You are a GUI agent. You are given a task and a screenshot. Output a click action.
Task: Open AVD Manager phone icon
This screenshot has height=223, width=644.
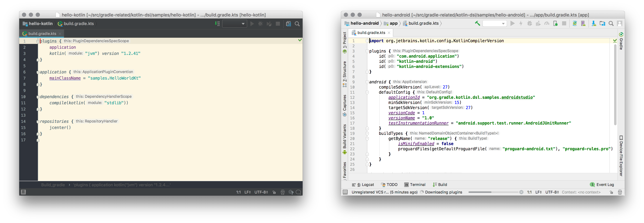[x=583, y=24]
